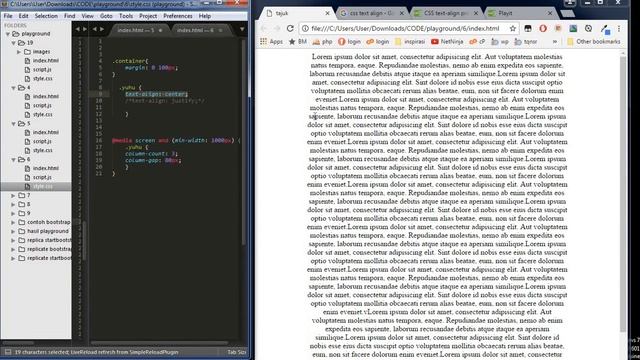The height and width of the screenshot is (360, 640).
Task: Open style.css under folder 5
Action: click(x=42, y=150)
